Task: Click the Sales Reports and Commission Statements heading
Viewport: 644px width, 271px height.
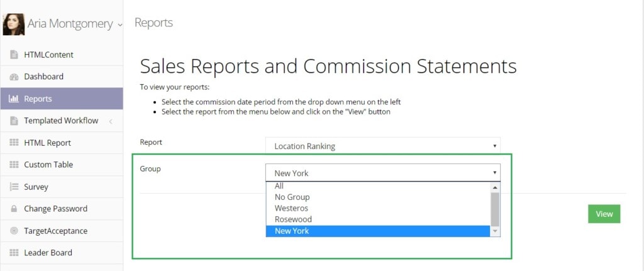Action: pyautogui.click(x=328, y=66)
